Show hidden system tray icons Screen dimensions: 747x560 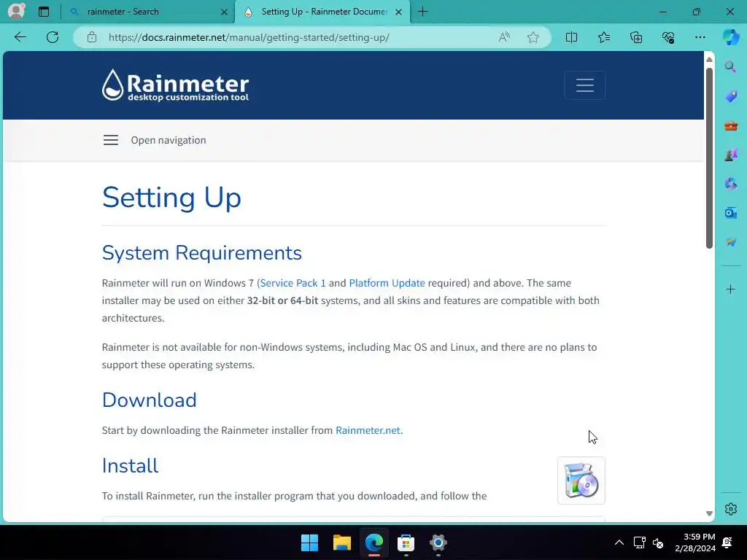619,542
